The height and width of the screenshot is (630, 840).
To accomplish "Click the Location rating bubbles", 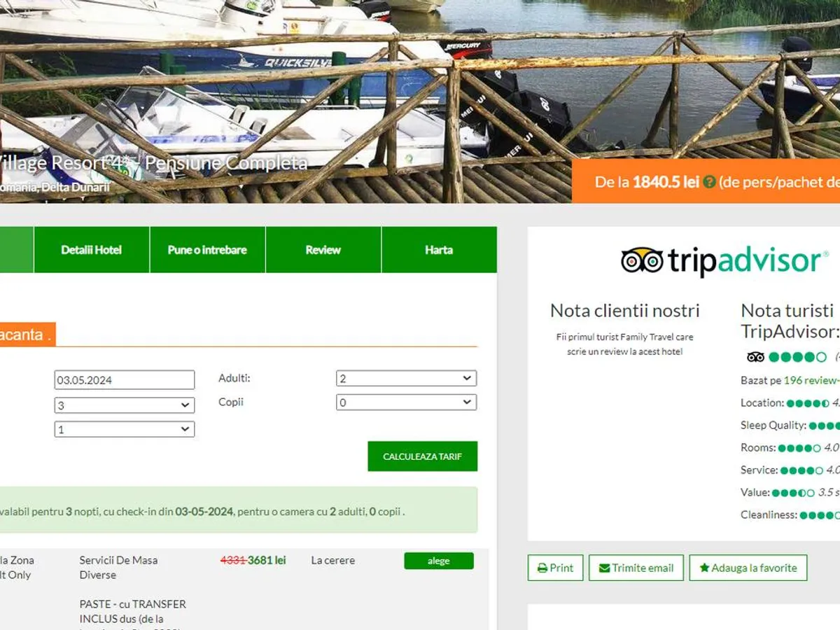I will [808, 403].
